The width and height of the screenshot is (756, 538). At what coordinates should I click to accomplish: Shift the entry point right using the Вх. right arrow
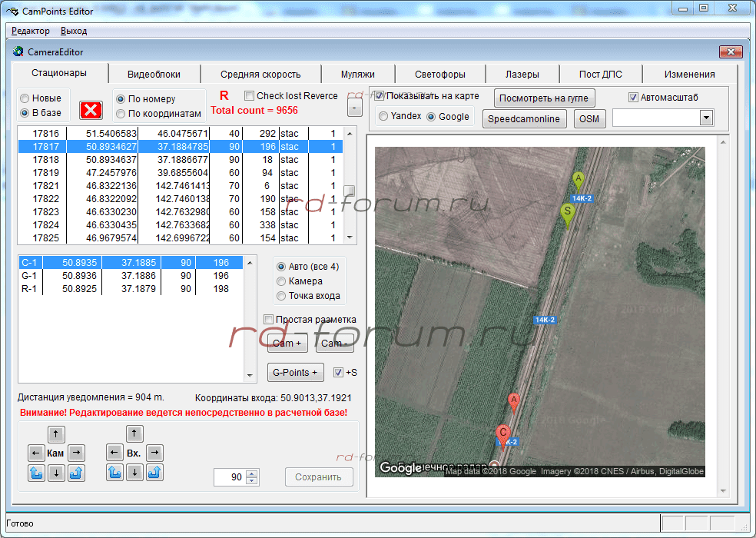click(x=154, y=453)
